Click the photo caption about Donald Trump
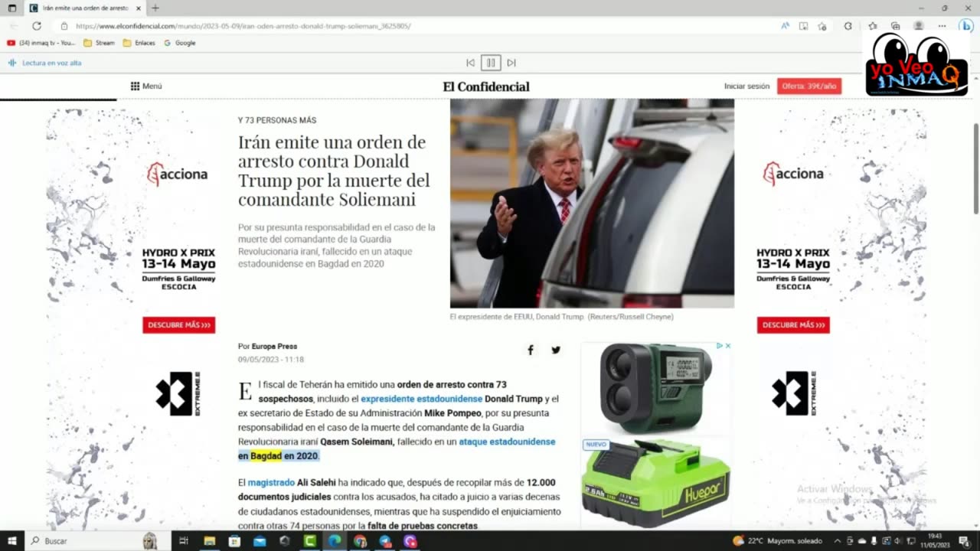The height and width of the screenshot is (551, 980). 561,317
